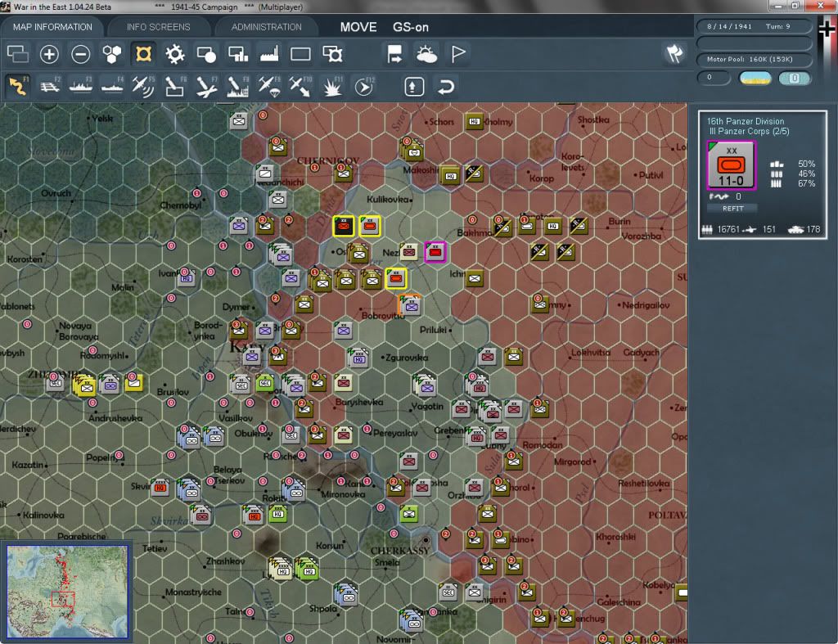
Task: Click the Pereyaslav town label
Action: coord(395,433)
